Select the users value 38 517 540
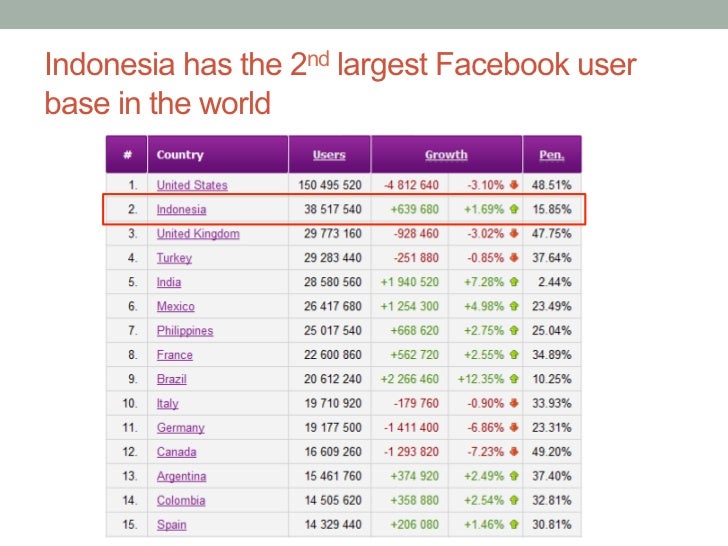 tap(333, 209)
